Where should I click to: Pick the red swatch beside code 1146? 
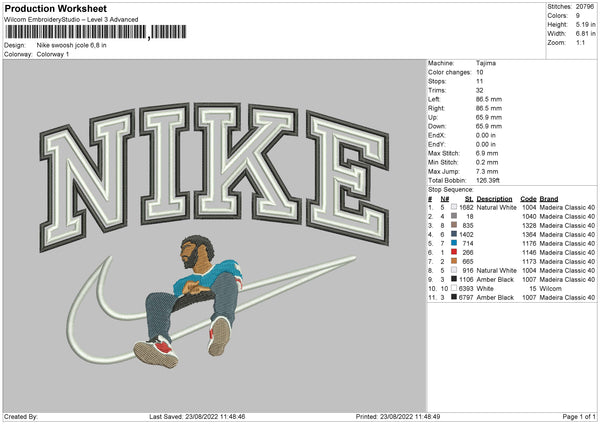pos(454,252)
